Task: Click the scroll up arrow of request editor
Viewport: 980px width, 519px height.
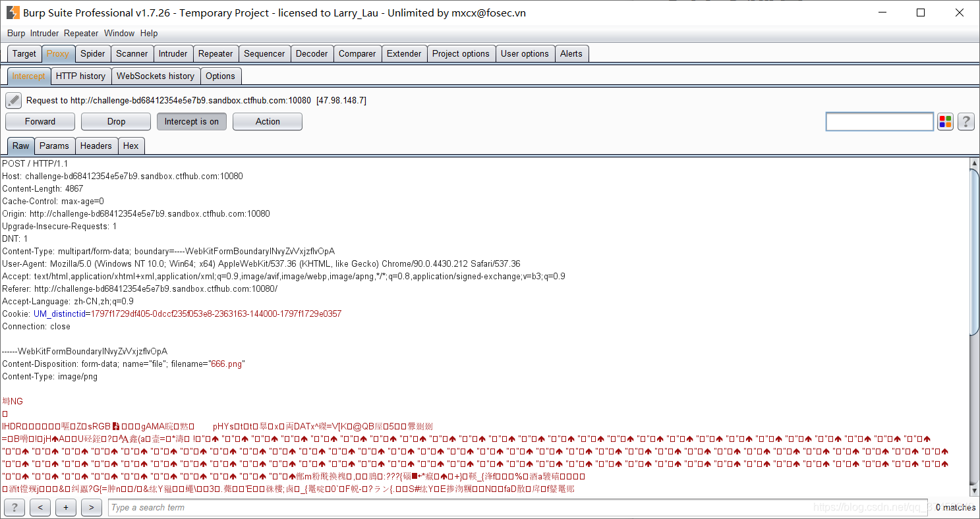Action: click(x=975, y=163)
